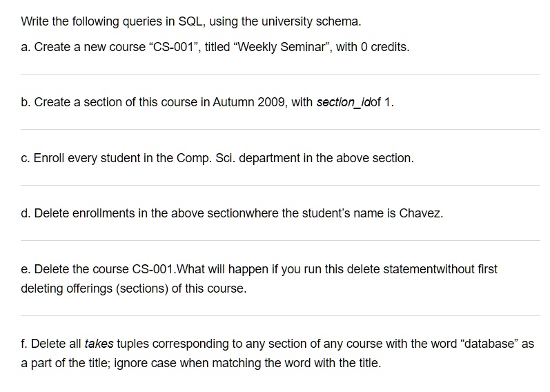Image resolution: width=550 pixels, height=392 pixels.
Task: Select question d about Chavez enrollments
Action: tap(232, 213)
